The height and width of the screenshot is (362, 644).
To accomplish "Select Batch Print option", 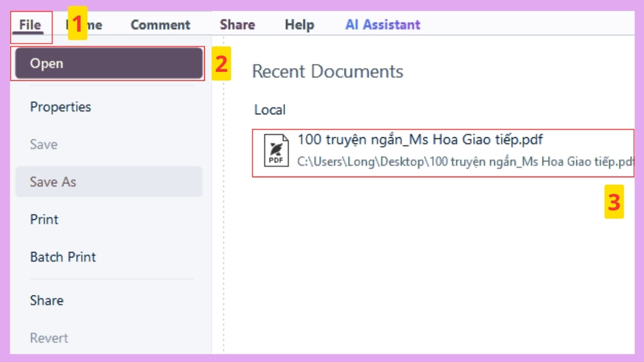I will click(x=63, y=257).
